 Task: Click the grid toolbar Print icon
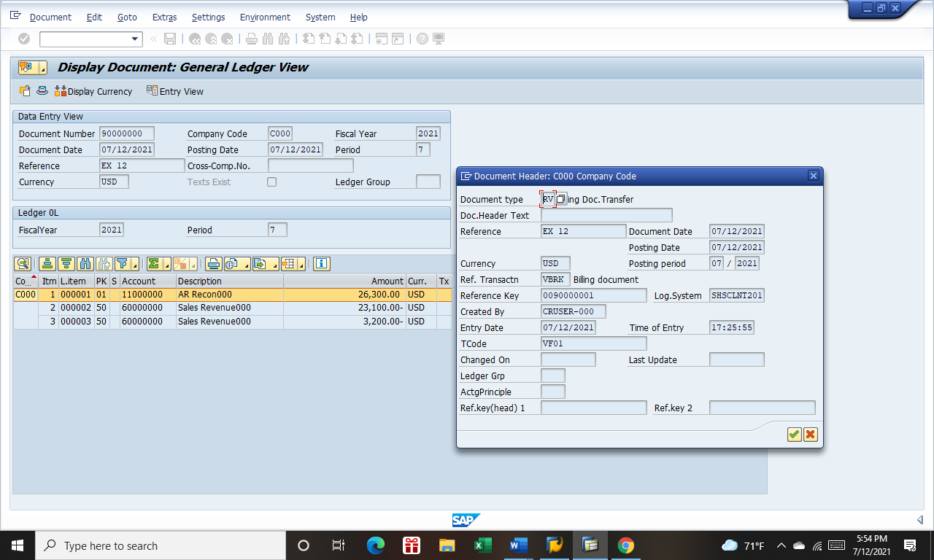213,263
